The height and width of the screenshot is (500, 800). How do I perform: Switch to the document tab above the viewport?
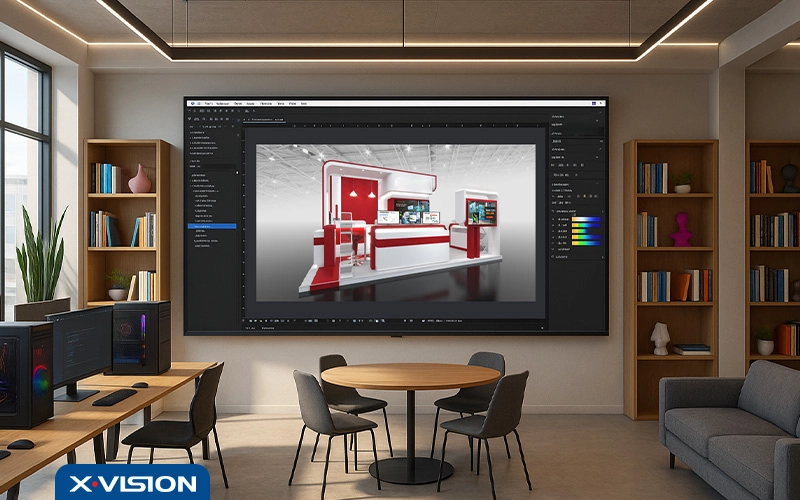click(267, 119)
